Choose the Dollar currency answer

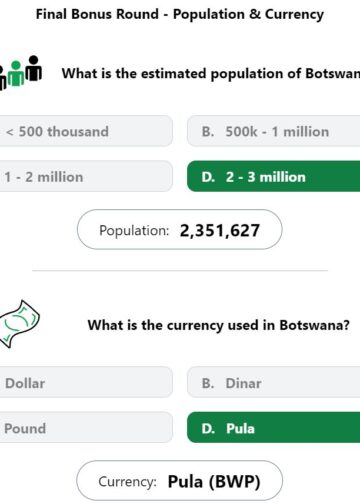coord(86,382)
